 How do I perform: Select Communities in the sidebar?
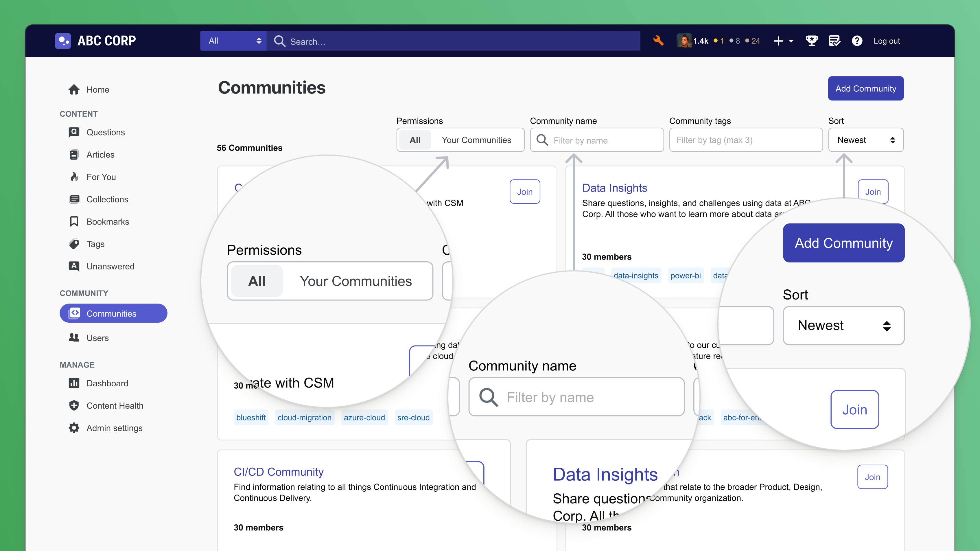point(113,313)
